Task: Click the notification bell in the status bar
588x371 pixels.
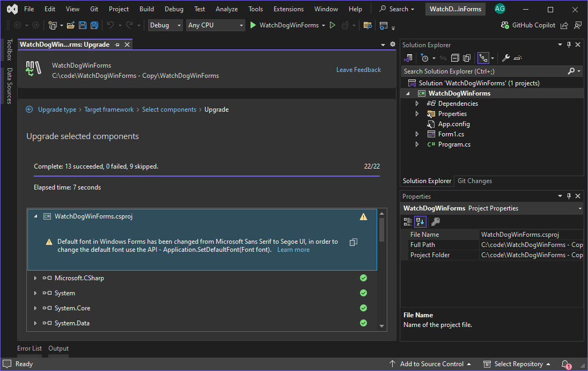Action: pyautogui.click(x=564, y=363)
